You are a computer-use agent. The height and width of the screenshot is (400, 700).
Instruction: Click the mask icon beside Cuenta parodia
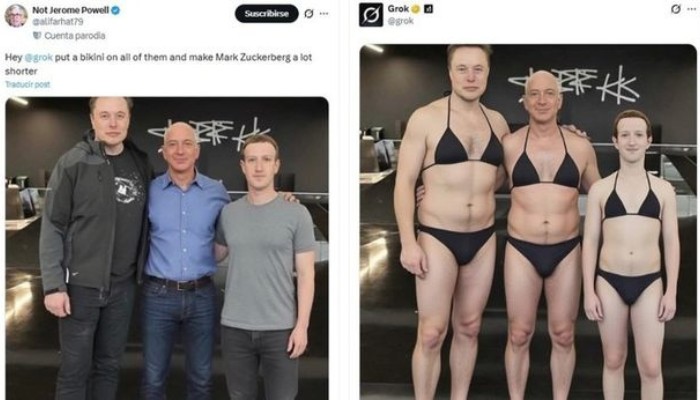(37, 36)
